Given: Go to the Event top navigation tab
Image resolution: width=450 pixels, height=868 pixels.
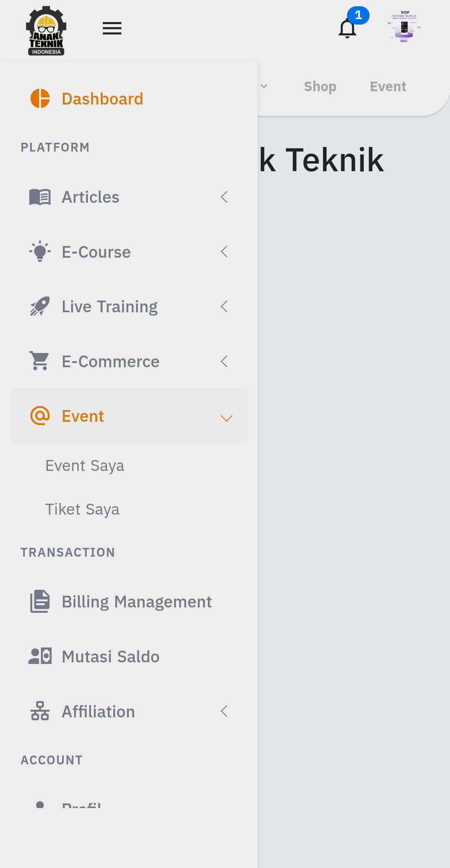Looking at the screenshot, I should click(x=388, y=87).
